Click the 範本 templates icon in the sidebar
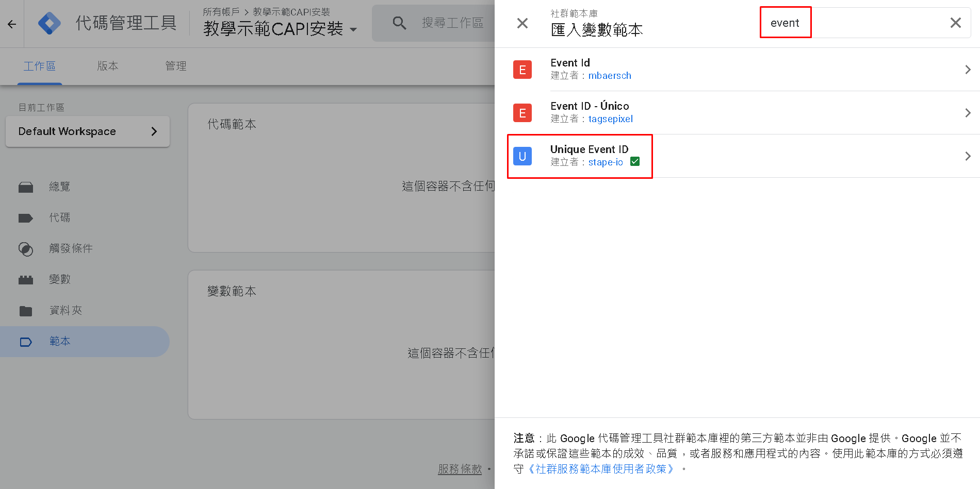This screenshot has height=489, width=980. 26,342
